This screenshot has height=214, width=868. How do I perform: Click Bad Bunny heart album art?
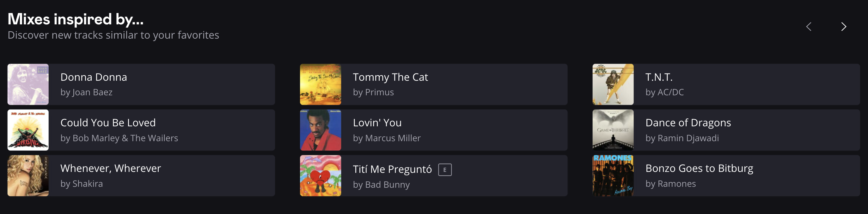point(321,175)
